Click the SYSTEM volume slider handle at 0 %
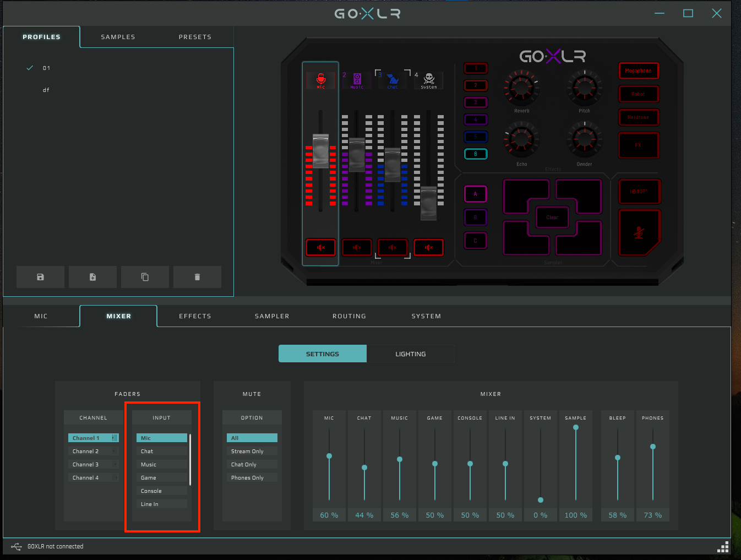The width and height of the screenshot is (741, 560). pos(541,500)
